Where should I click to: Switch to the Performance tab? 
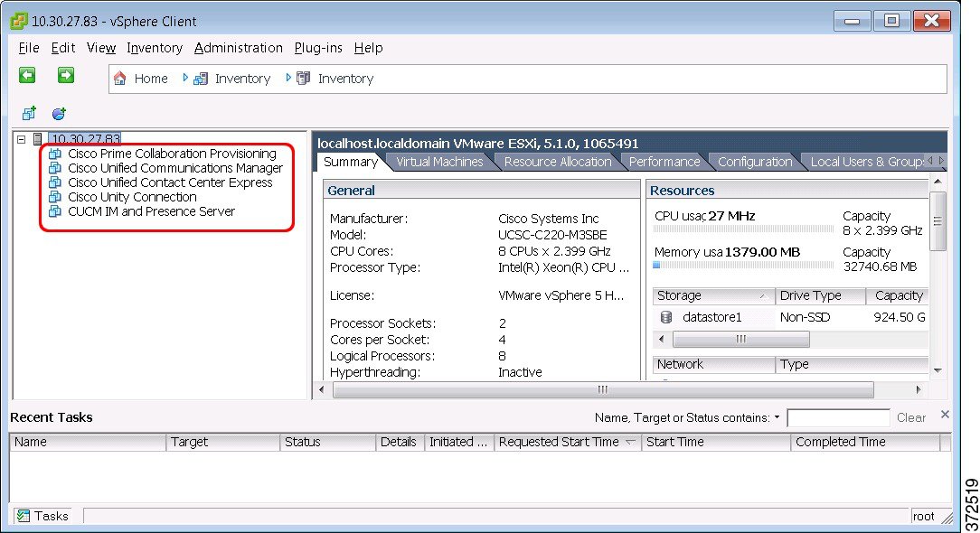(x=664, y=162)
